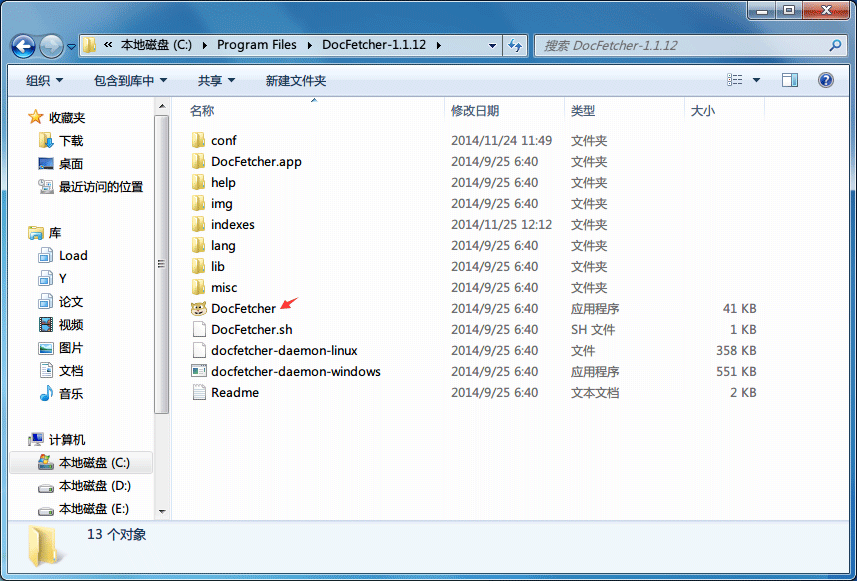Open the view options dropdown arrow
The height and width of the screenshot is (581, 857).
(x=756, y=80)
